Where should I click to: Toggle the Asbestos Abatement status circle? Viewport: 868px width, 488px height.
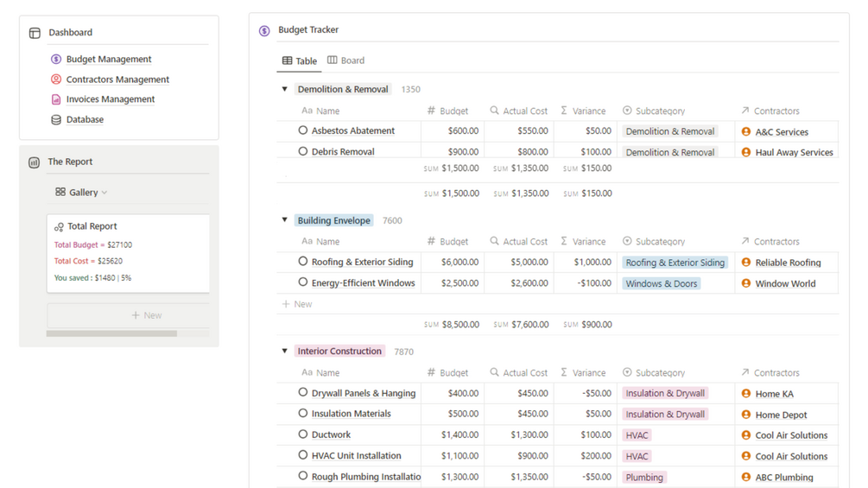tap(303, 130)
